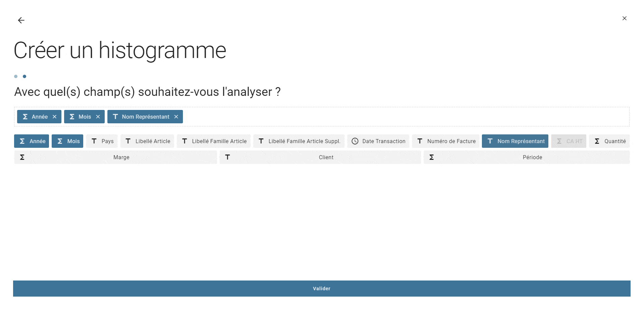Select the Libellé Article field

147,141
